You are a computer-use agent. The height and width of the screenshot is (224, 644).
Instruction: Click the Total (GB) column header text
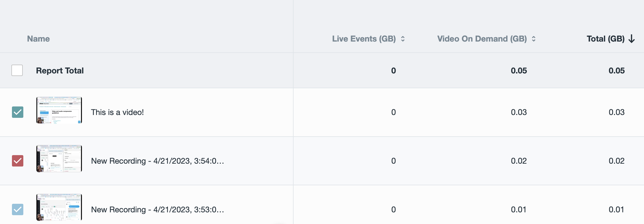point(606,39)
